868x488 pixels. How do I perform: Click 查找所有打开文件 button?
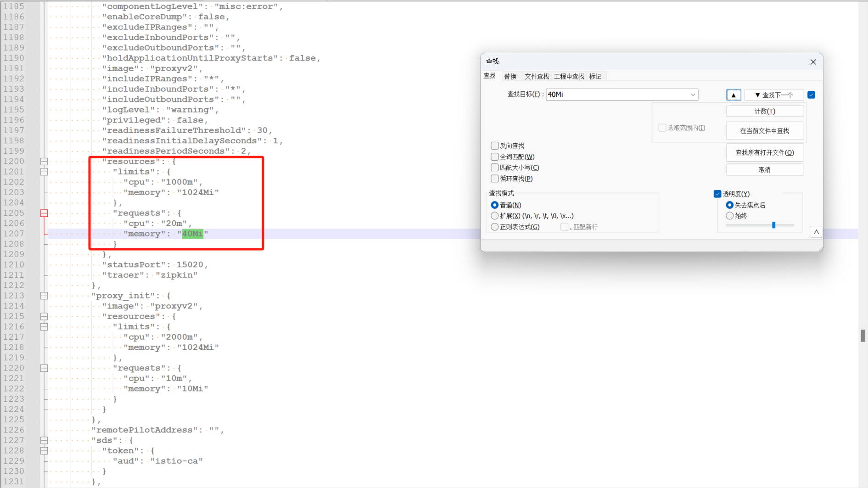pos(765,153)
